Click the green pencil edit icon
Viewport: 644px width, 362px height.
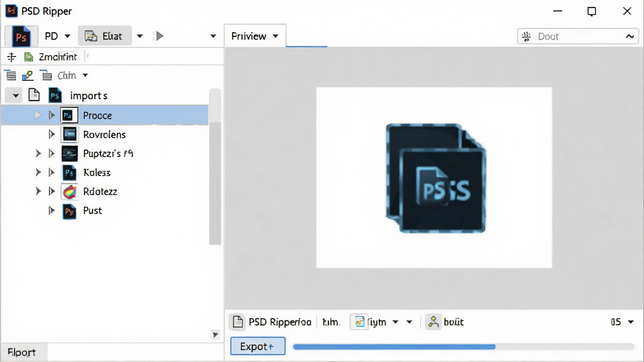(x=28, y=75)
